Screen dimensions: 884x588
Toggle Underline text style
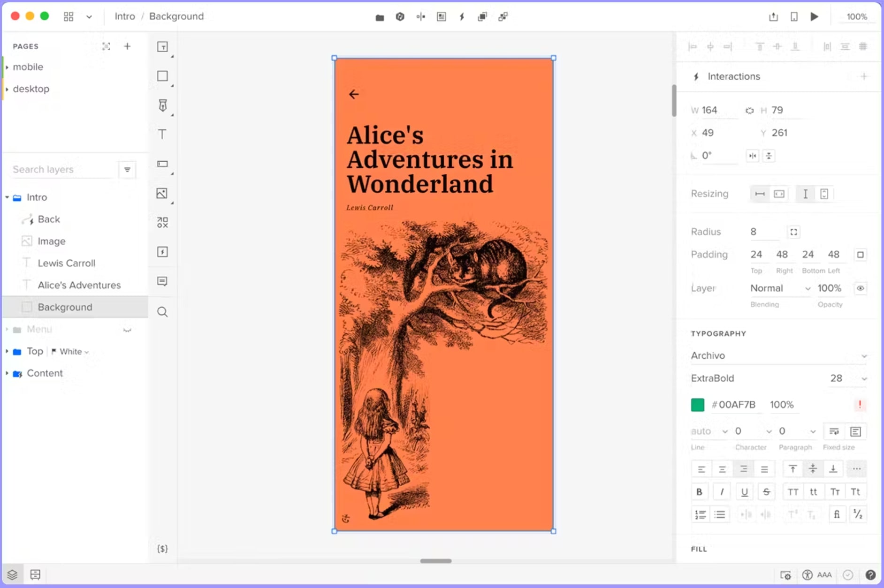(x=744, y=492)
